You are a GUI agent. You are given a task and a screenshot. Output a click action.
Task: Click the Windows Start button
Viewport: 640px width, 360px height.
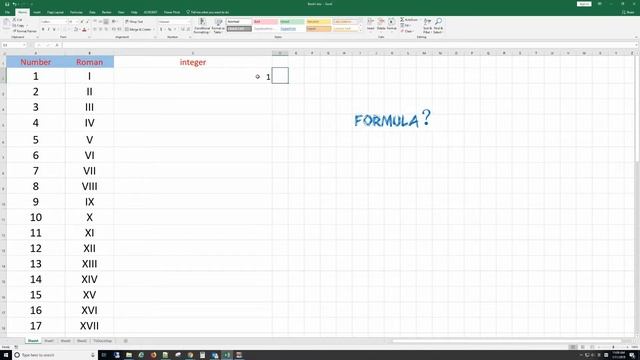click(6, 355)
